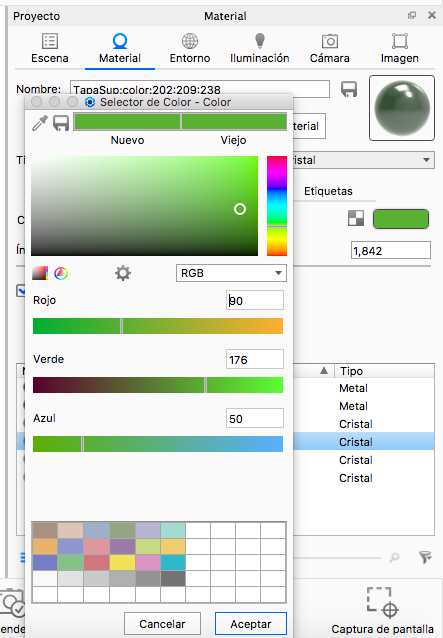Image resolution: width=443 pixels, height=638 pixels.
Task: Save color swatch using the picker's disk icon
Action: (61, 123)
